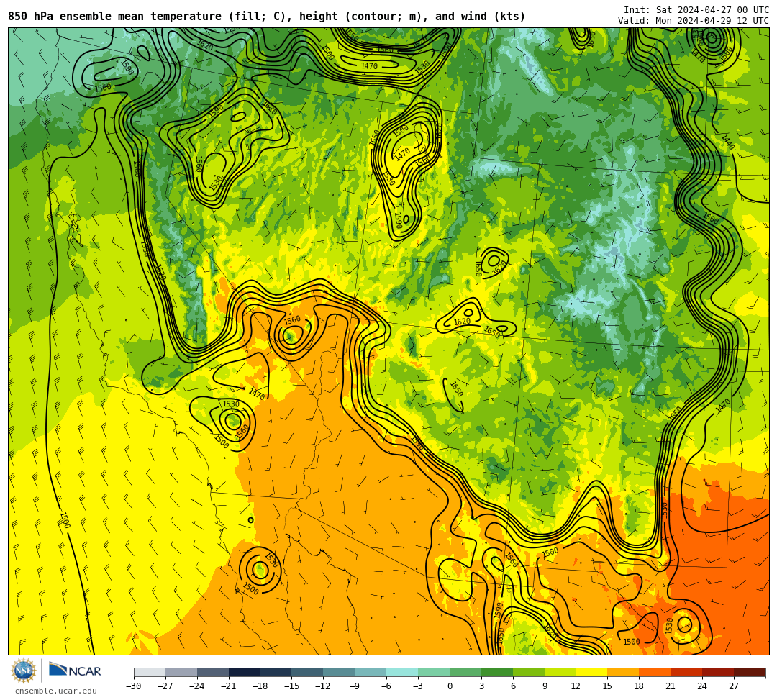
Task: Pick the darkest navy -21 to -18 swatch
Action: (245, 672)
